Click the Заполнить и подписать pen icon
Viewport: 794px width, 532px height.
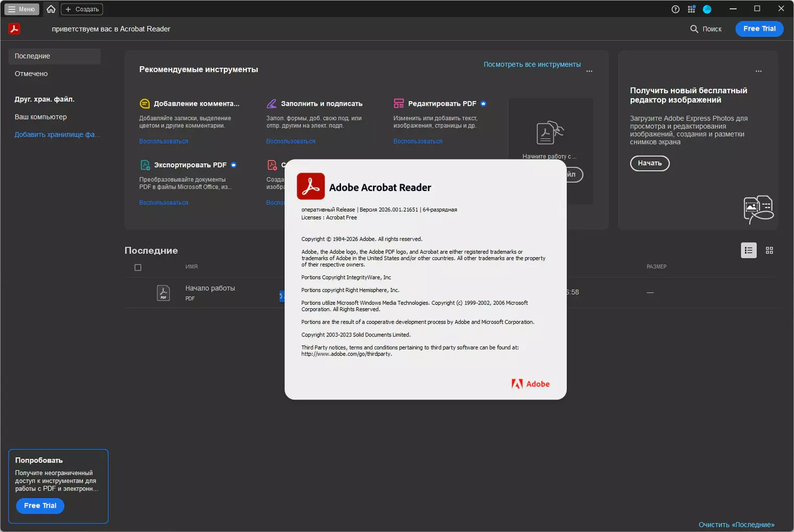coord(271,104)
